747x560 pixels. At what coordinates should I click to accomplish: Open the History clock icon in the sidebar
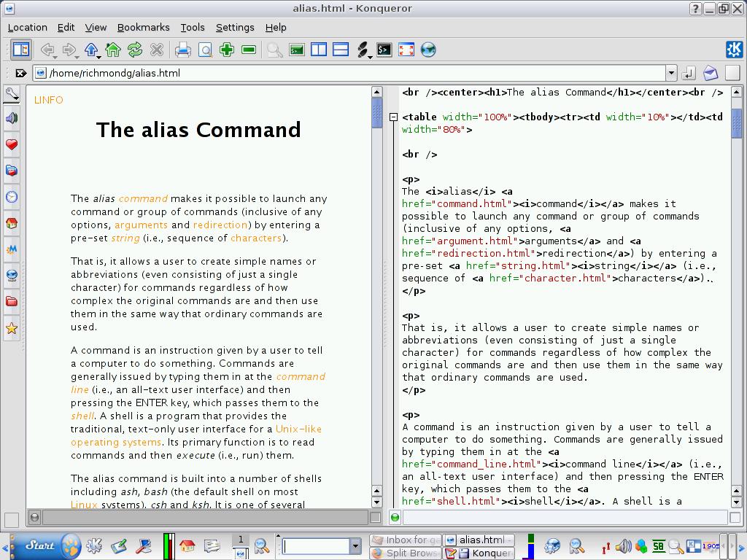(12, 197)
